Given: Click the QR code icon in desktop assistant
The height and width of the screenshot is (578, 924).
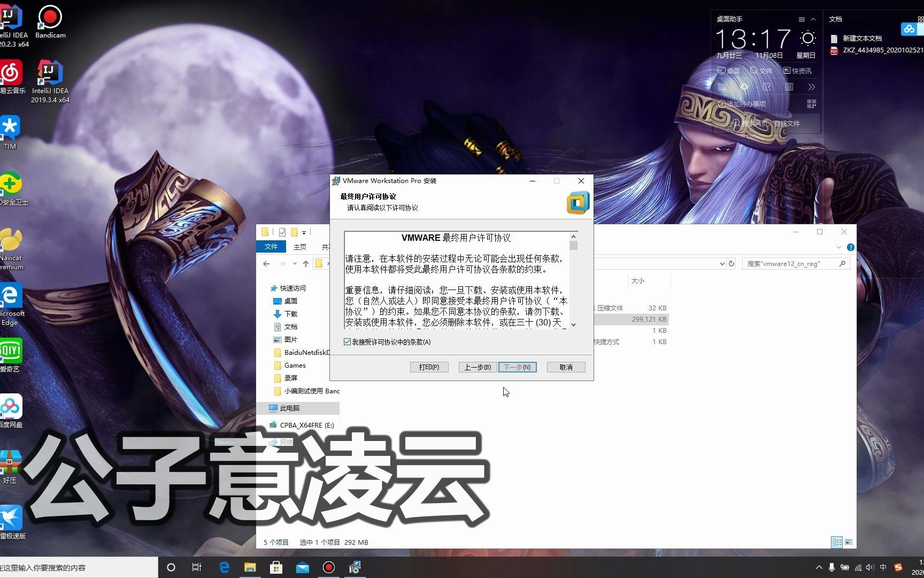Looking at the screenshot, I should pyautogui.click(x=811, y=104).
